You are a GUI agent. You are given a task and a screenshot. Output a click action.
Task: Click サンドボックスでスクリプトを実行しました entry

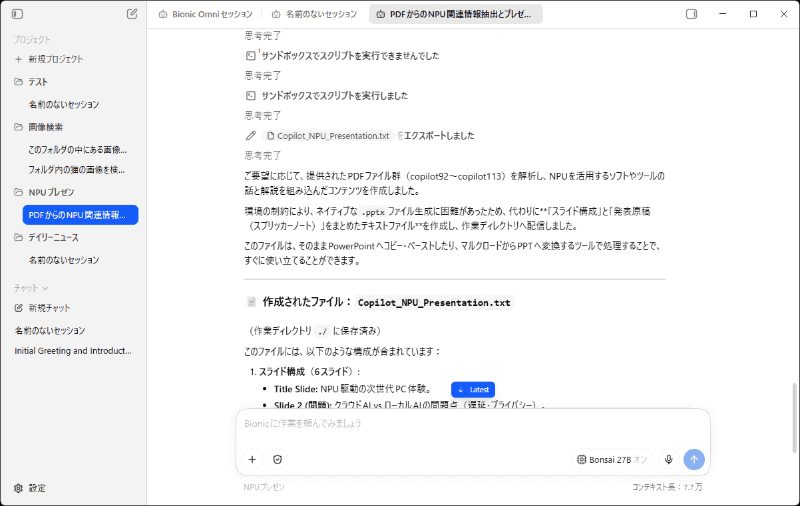[x=335, y=95]
